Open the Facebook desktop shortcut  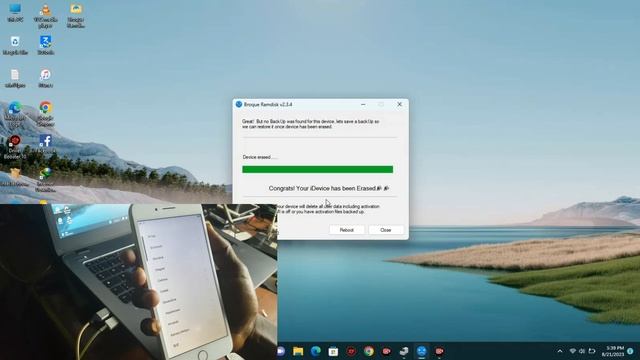[x=45, y=144]
